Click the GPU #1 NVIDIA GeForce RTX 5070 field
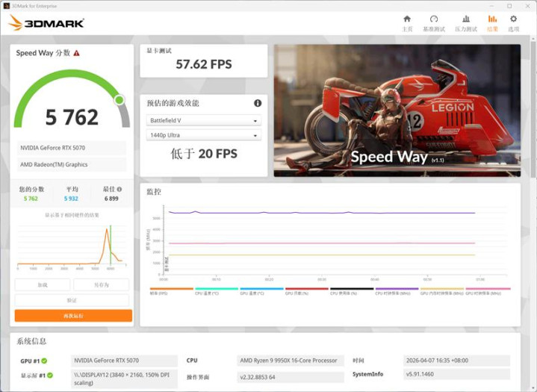537x392 pixels. pos(124,361)
